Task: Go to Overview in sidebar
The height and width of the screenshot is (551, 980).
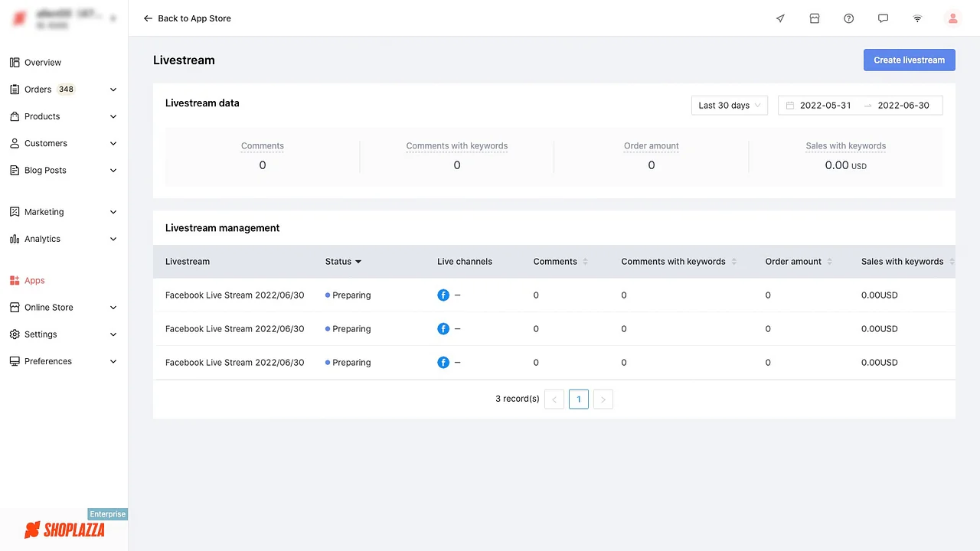Action: pos(43,63)
